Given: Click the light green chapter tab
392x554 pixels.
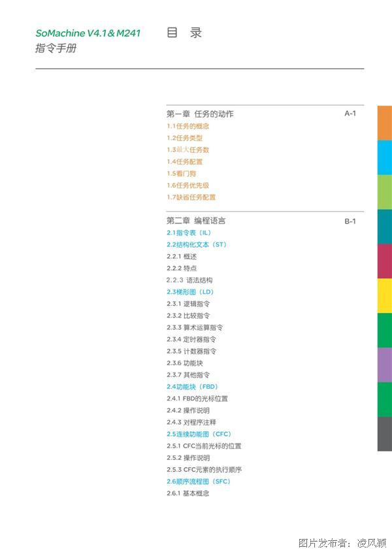Looking at the screenshot, I should pos(385,192).
